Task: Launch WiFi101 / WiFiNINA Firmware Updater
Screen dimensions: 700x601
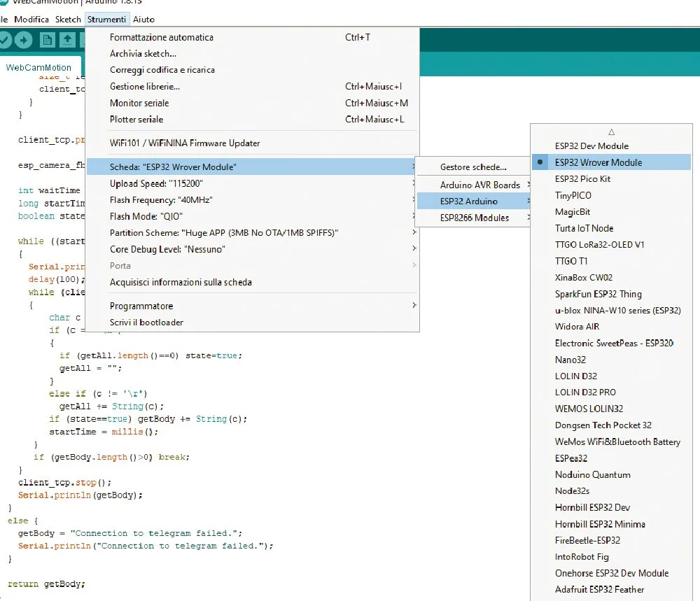Action: [253, 143]
